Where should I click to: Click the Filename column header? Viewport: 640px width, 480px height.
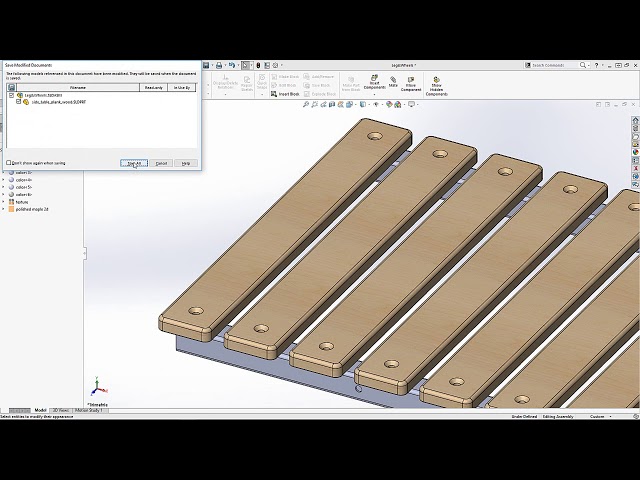(x=78, y=87)
